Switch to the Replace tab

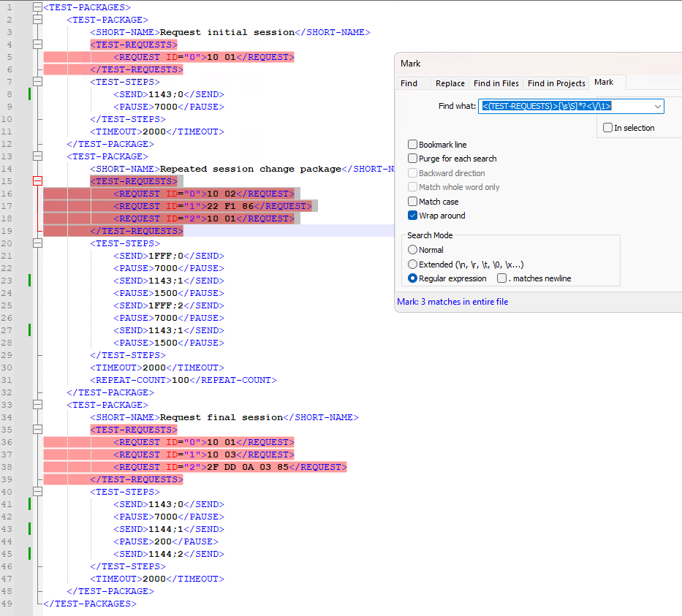pyautogui.click(x=450, y=83)
